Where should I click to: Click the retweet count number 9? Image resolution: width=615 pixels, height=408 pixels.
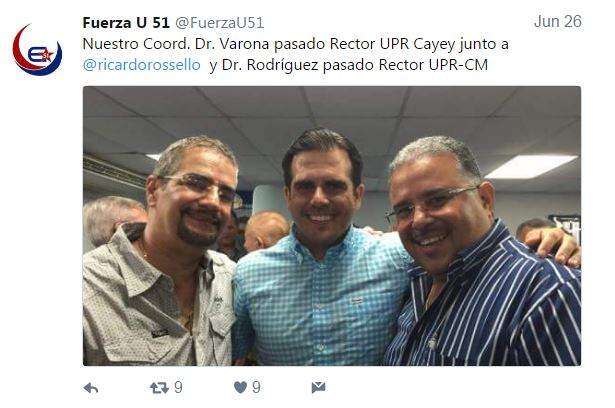178,388
